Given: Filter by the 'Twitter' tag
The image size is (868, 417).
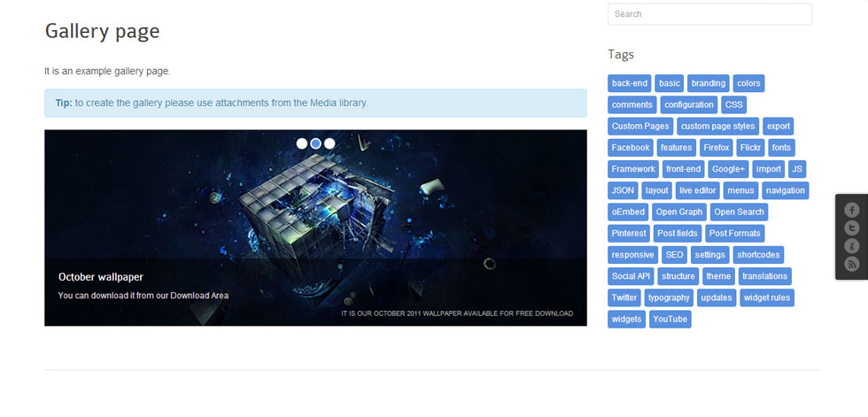Looking at the screenshot, I should [624, 297].
